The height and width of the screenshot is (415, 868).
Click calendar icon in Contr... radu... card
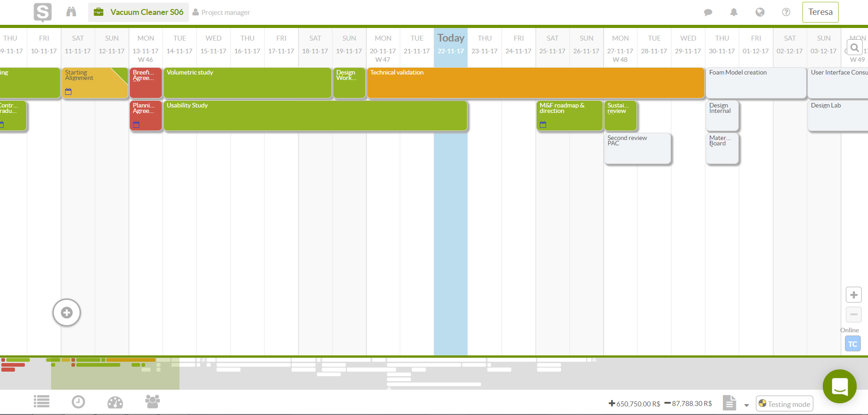[x=2, y=125]
